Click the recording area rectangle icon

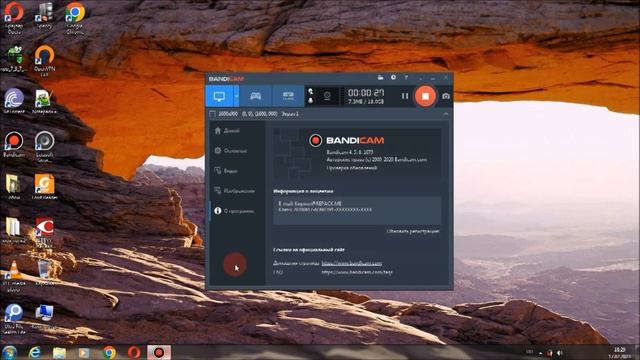(x=212, y=114)
